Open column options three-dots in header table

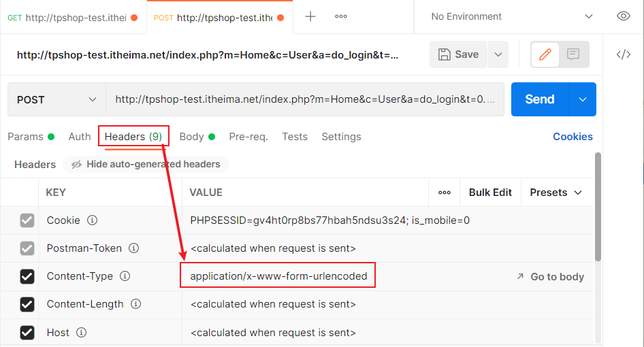point(445,193)
